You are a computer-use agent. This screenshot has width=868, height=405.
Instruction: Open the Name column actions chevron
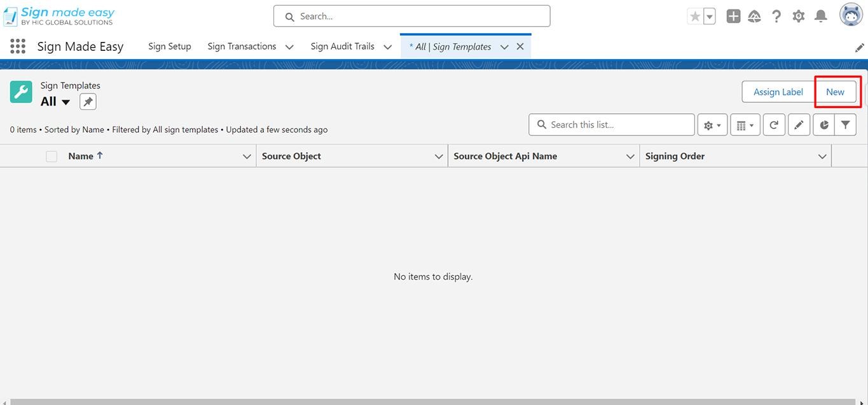247,156
